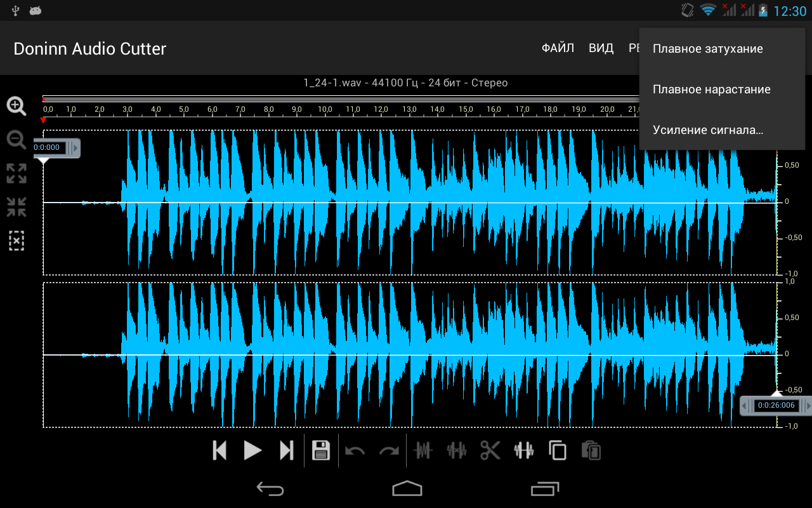The height and width of the screenshot is (508, 812).
Task: Open the ФАЙЛ menu
Action: 558,48
